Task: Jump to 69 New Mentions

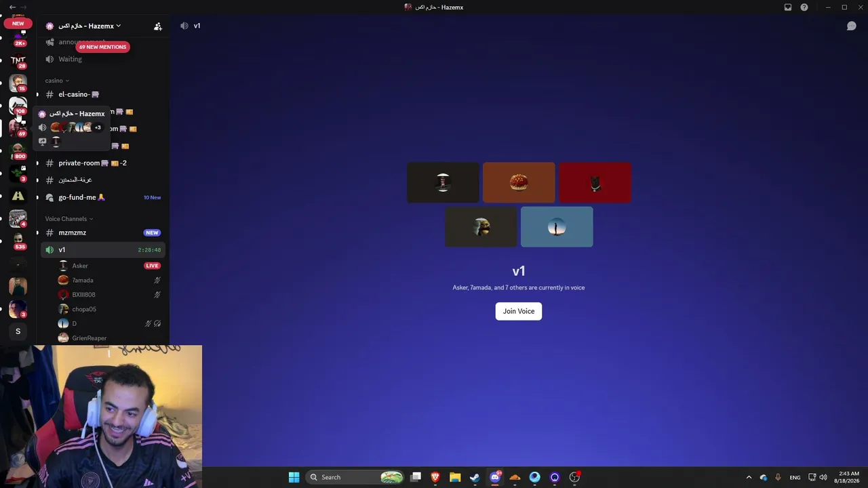Action: (102, 47)
